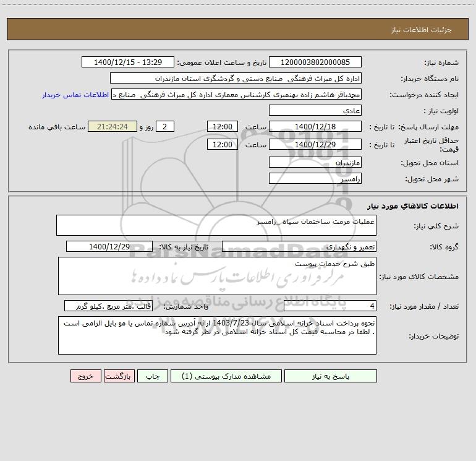Click the حداقل تاریخ اعتبار قیمت label

(x=431, y=145)
